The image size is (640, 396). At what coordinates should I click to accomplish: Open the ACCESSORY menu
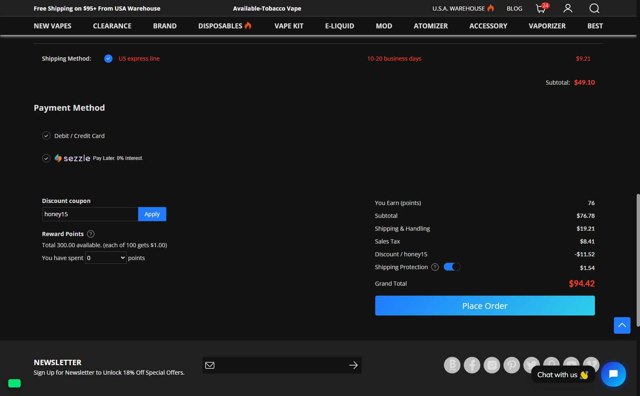tap(488, 26)
